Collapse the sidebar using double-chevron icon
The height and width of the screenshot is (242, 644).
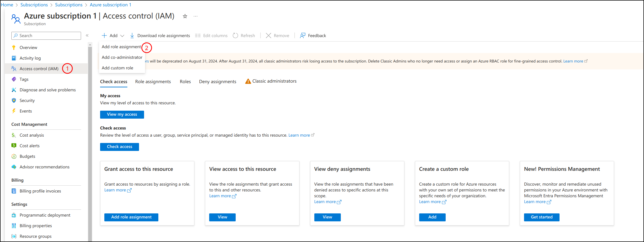pos(87,35)
